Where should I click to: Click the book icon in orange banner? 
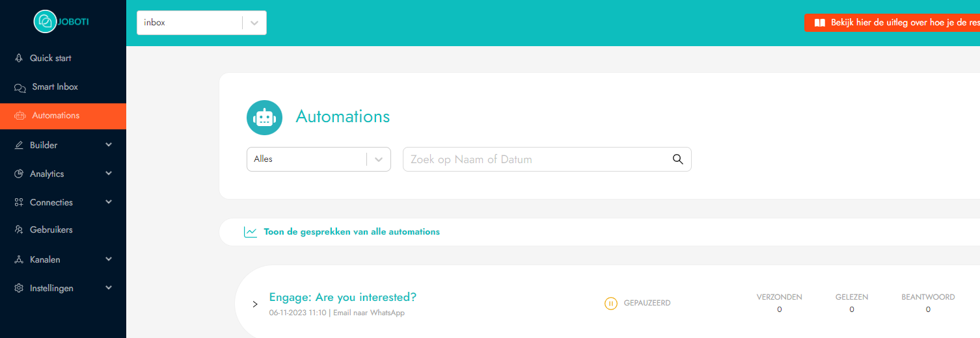pos(819,23)
